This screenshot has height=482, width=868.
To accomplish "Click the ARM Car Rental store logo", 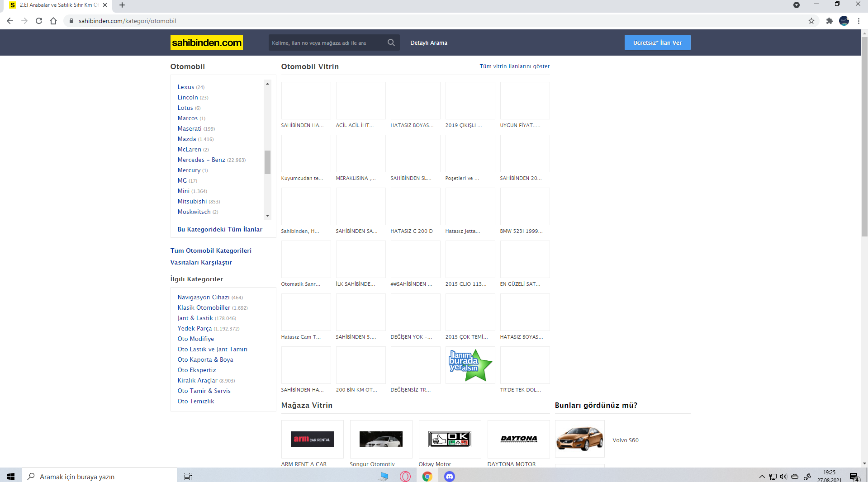I will coord(312,439).
